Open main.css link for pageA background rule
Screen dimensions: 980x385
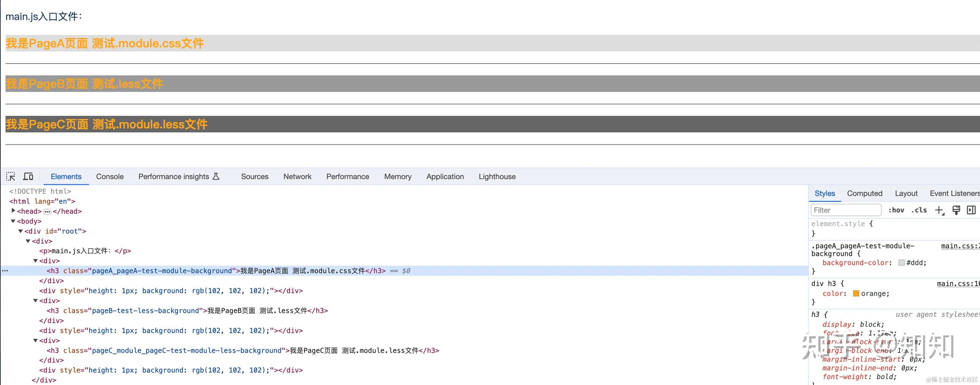tap(960, 246)
